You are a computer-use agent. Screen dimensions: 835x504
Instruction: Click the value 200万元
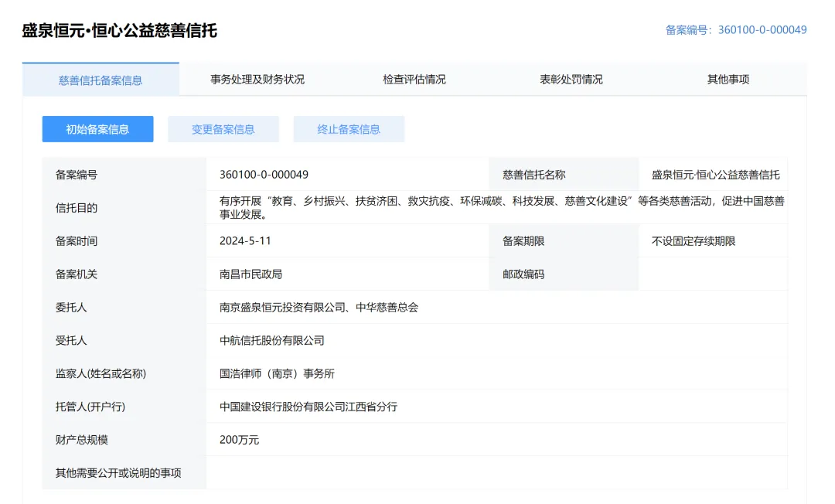click(239, 440)
